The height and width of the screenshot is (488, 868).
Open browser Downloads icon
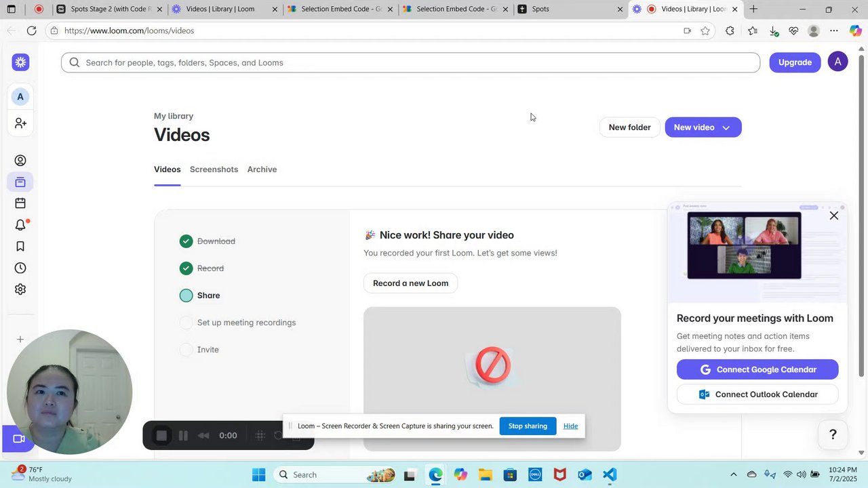pos(774,30)
